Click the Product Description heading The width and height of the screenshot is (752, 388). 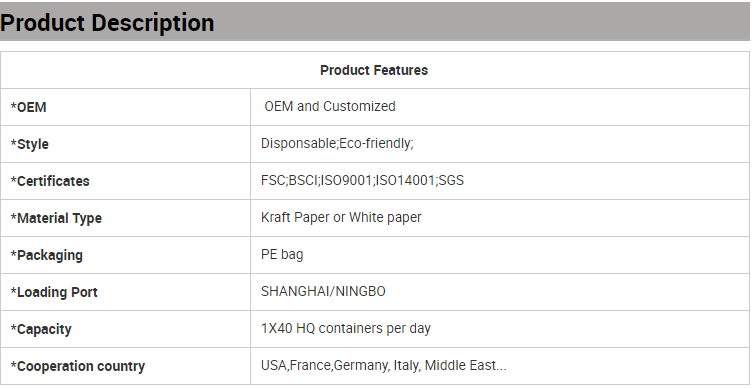[x=107, y=23]
